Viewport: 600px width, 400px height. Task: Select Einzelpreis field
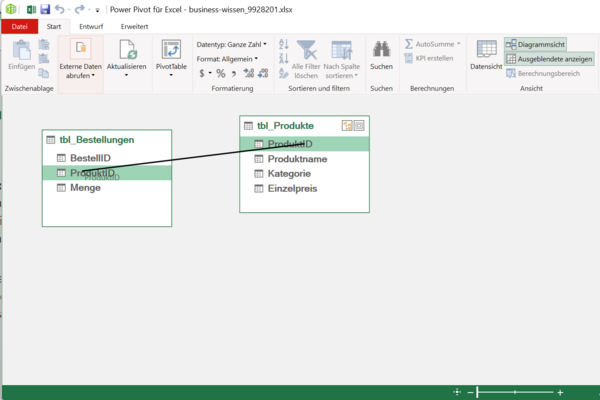click(305, 188)
